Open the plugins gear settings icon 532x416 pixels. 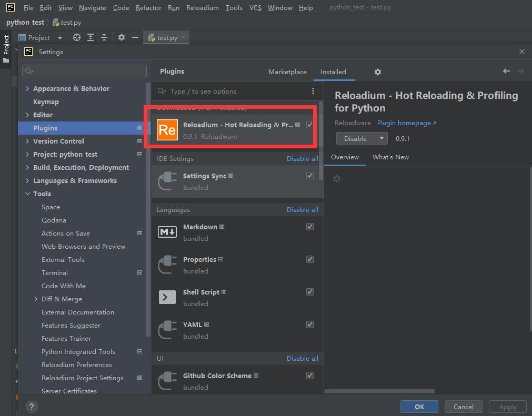pos(377,72)
